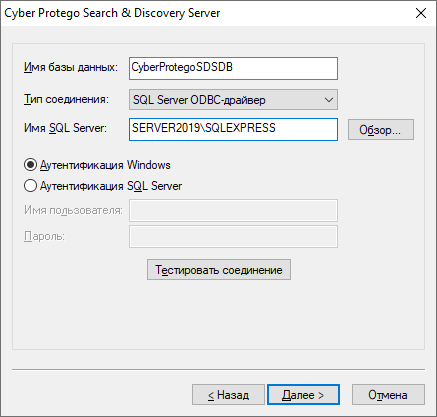Click the SQL Server name input field

tap(233, 129)
